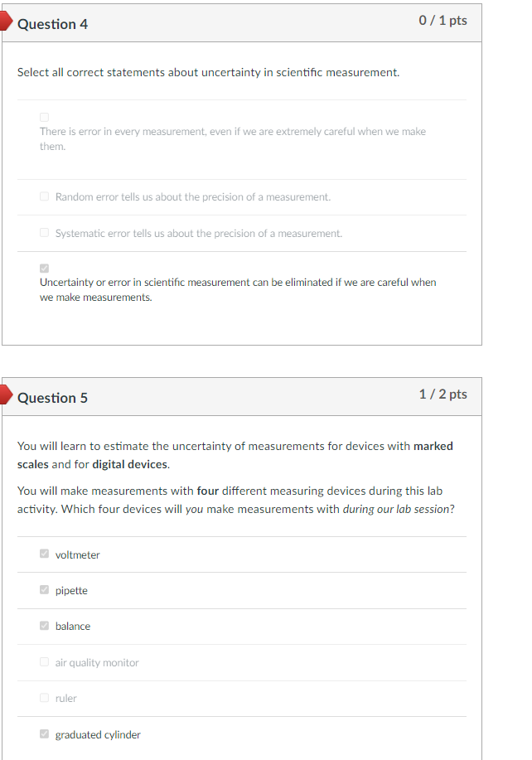Screen dimensions: 532x760
Task: Select the Question 4 header
Action: (53, 24)
